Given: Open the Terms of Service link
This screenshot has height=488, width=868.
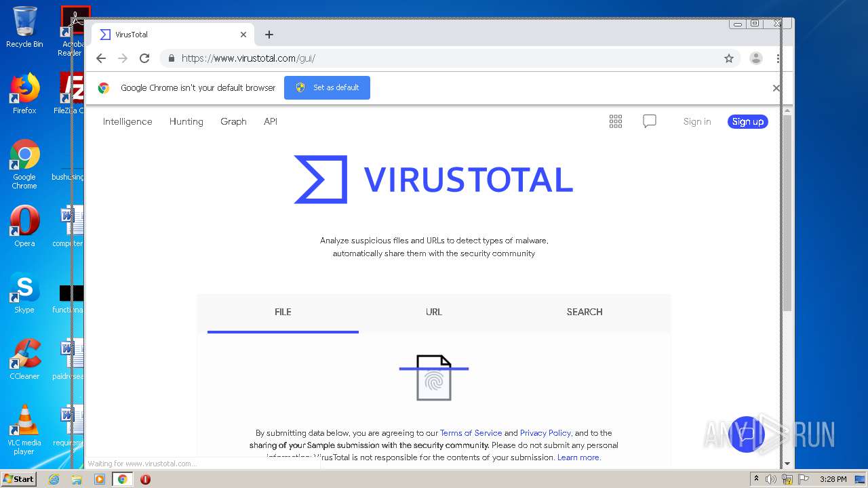Looking at the screenshot, I should point(471,433).
